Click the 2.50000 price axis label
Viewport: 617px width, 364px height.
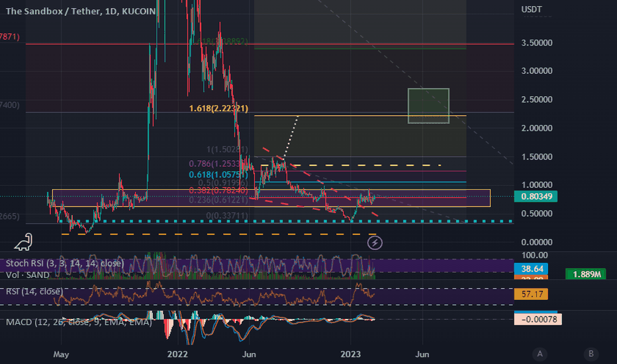tap(537, 99)
